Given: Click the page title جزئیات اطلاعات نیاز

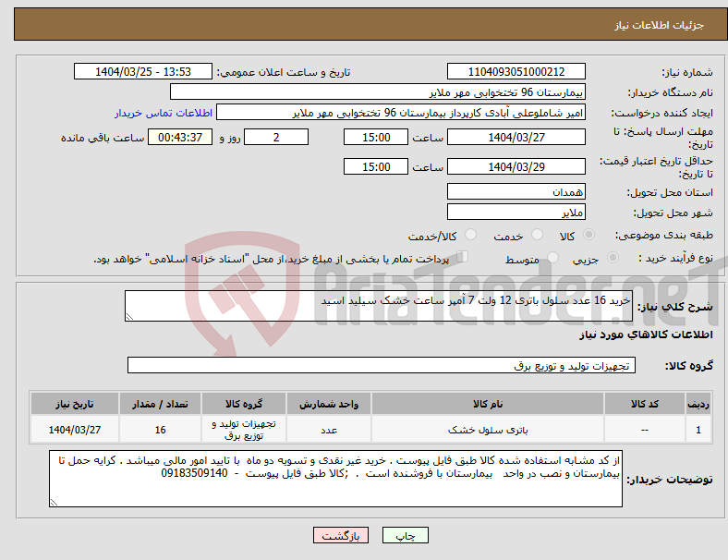Looking at the screenshot, I should (660, 25).
